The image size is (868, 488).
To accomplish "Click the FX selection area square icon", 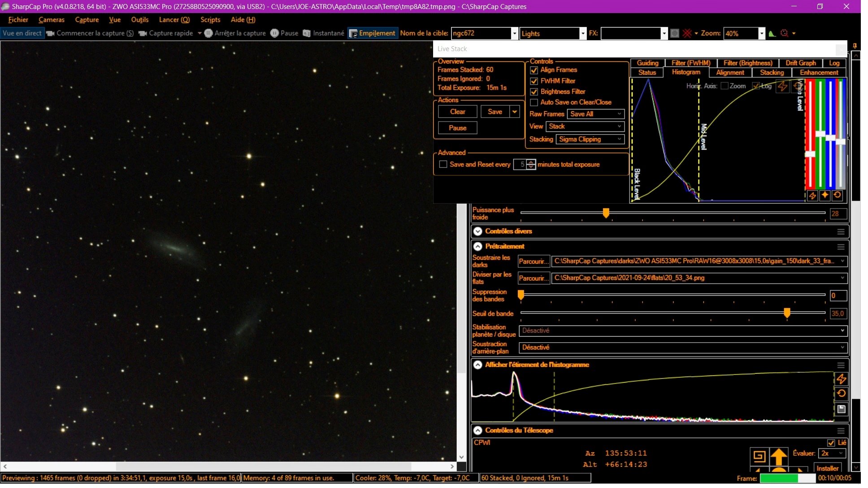I will [x=674, y=33].
